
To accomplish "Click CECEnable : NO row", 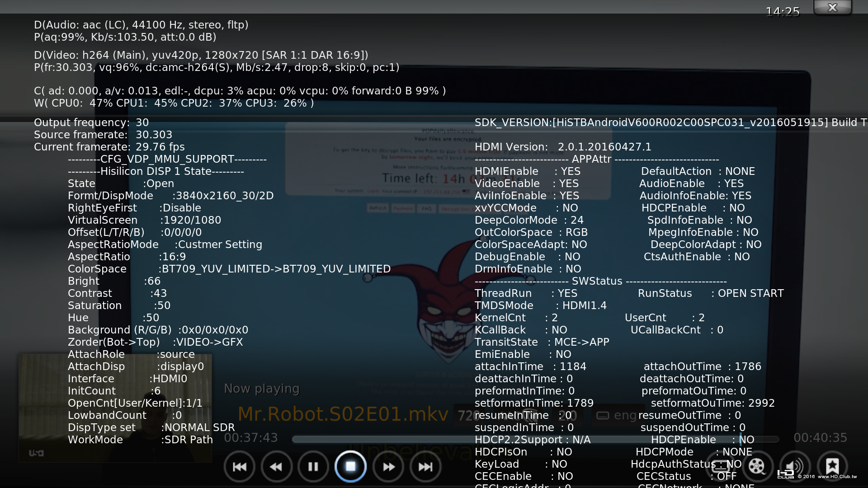I will (524, 476).
